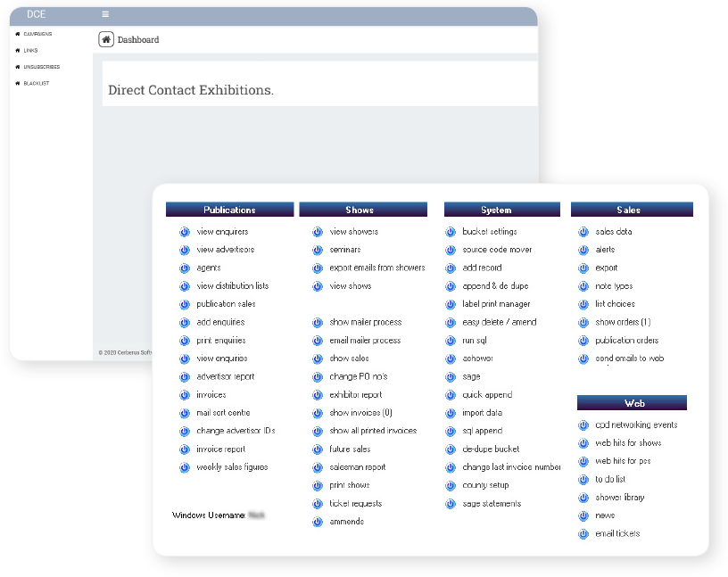728x577 pixels.
Task: Click the icon next to 'view enquirers'
Action: coord(183,231)
